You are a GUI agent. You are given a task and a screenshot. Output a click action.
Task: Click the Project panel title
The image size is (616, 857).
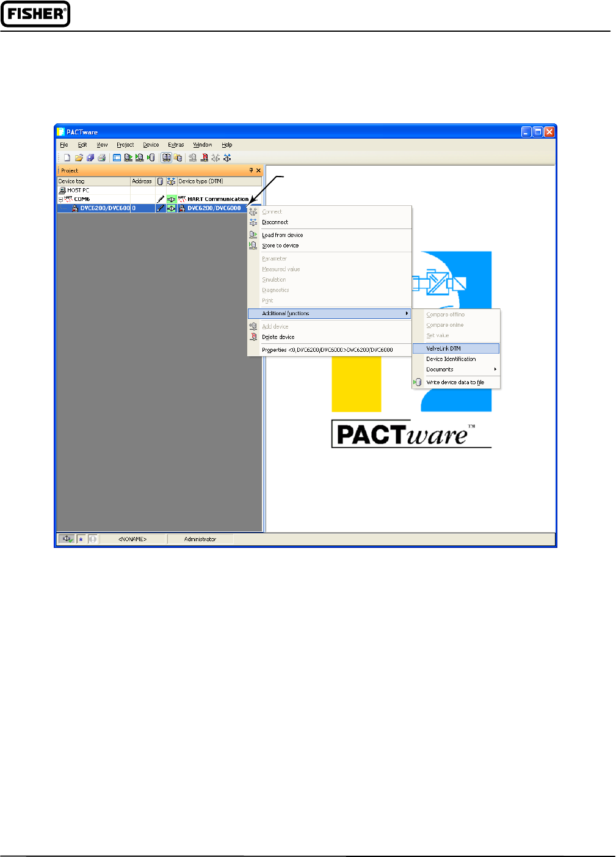70,170
